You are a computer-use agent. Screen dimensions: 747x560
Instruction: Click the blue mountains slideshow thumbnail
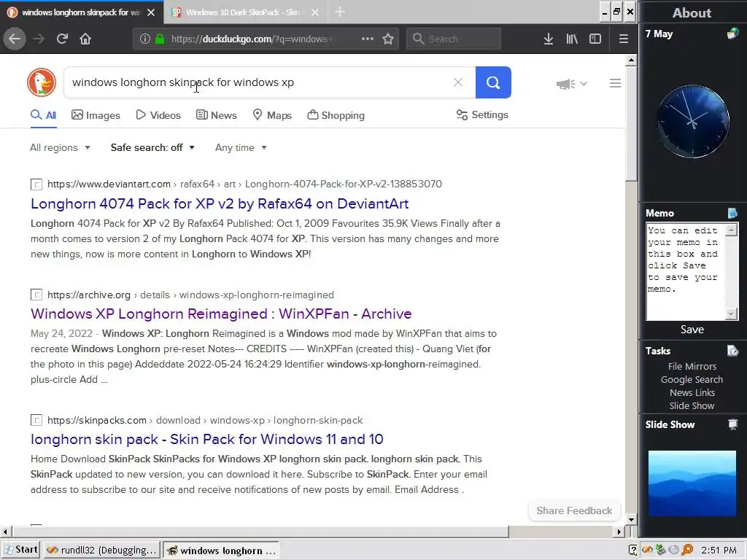pos(692,483)
